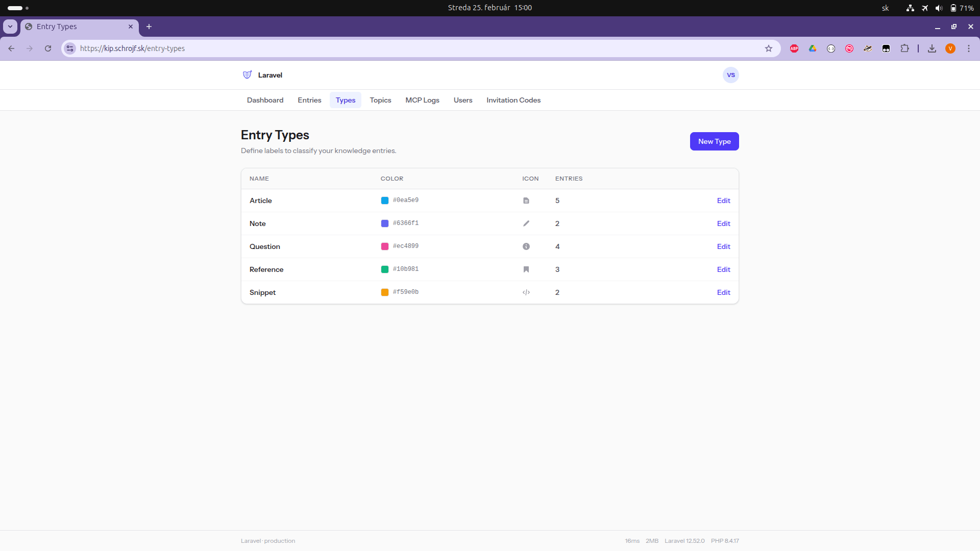980x551 pixels.
Task: Open the browser extensions puzzle menu
Action: (x=904, y=48)
